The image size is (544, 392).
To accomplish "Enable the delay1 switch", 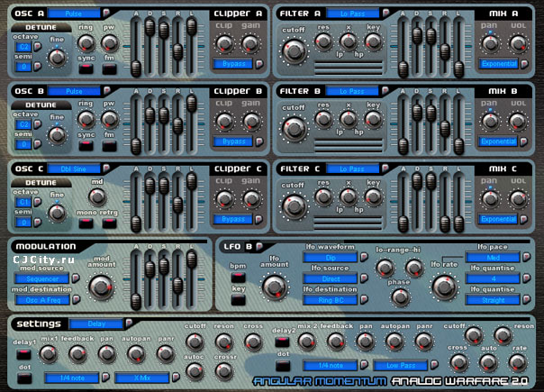I will (24, 354).
